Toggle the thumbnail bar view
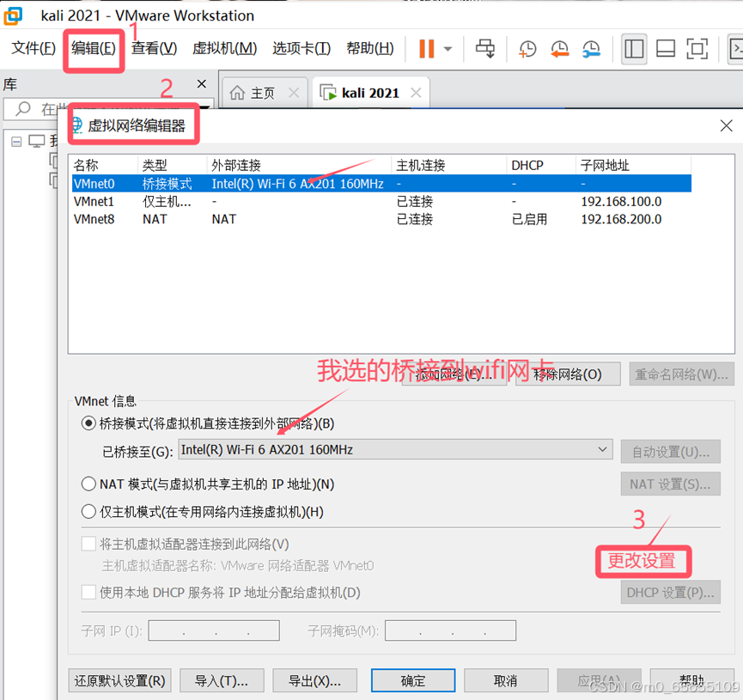Screen dimensions: 743x700 pyautogui.click(x=666, y=48)
